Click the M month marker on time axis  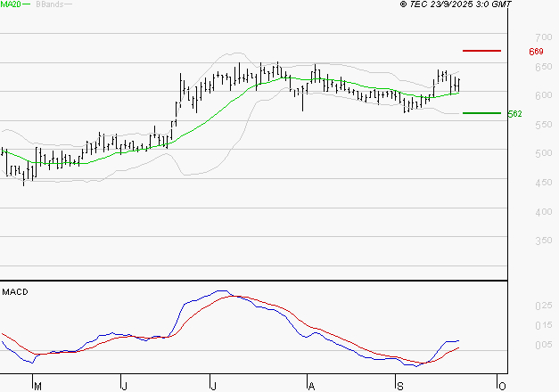tap(37, 386)
